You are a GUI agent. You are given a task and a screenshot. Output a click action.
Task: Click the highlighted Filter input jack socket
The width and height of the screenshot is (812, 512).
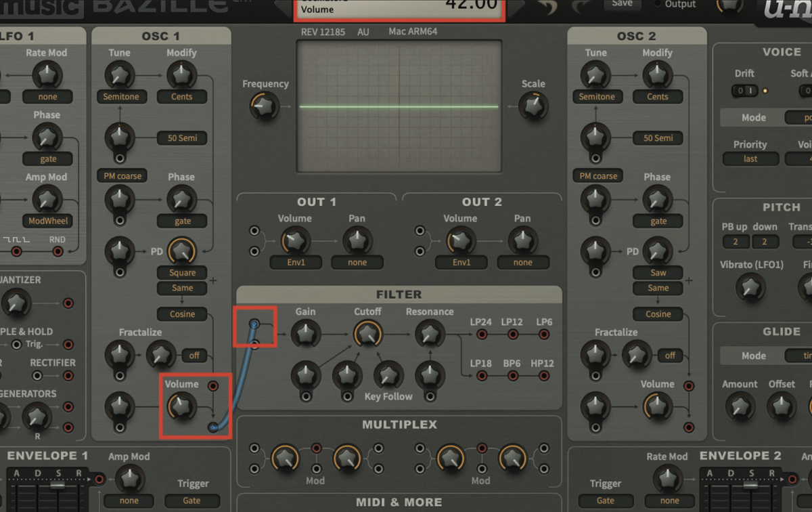[x=254, y=324]
